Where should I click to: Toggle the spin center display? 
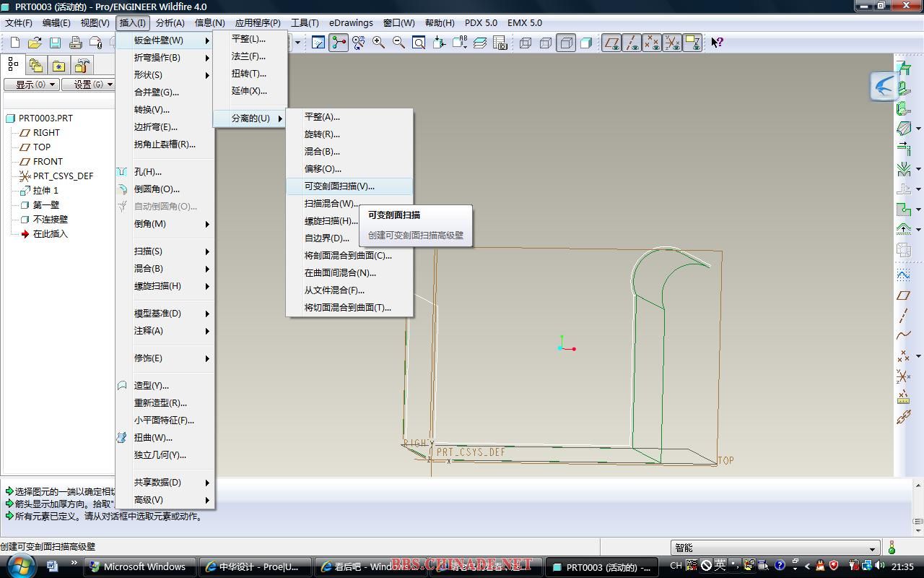tap(339, 43)
